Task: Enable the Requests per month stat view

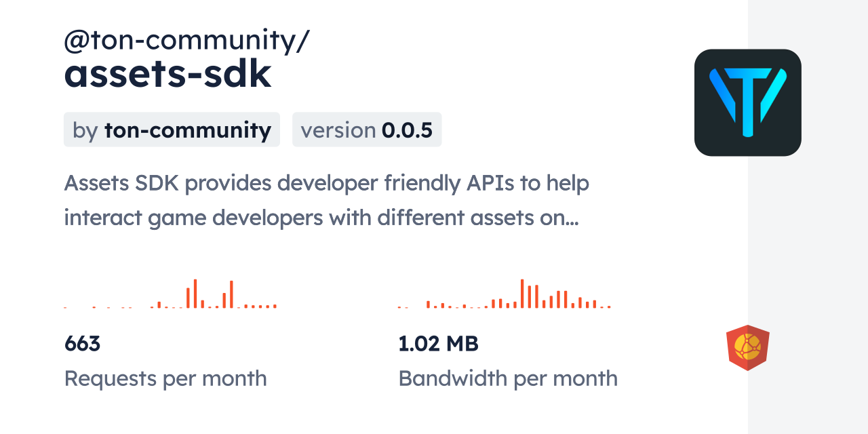Action: tap(165, 378)
